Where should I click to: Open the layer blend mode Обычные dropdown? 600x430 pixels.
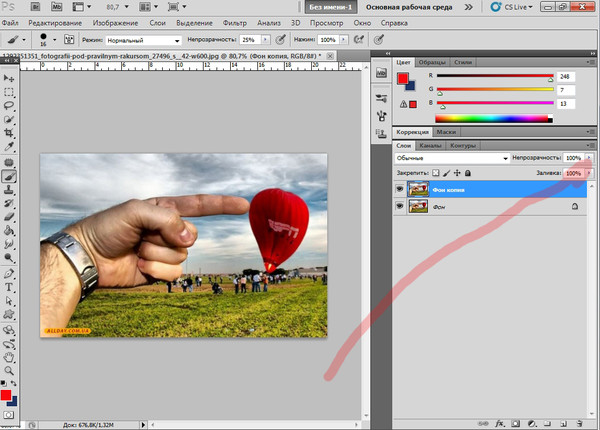452,158
